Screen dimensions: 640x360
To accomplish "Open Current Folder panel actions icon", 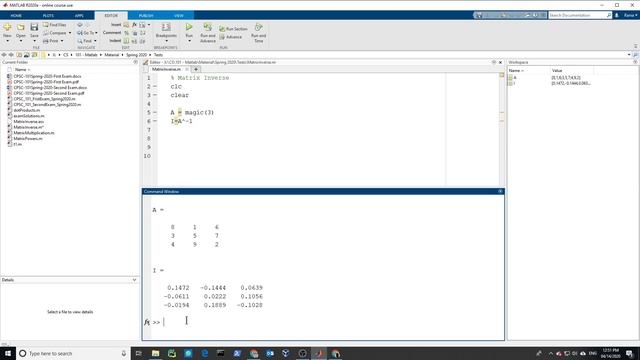I will 136,62.
